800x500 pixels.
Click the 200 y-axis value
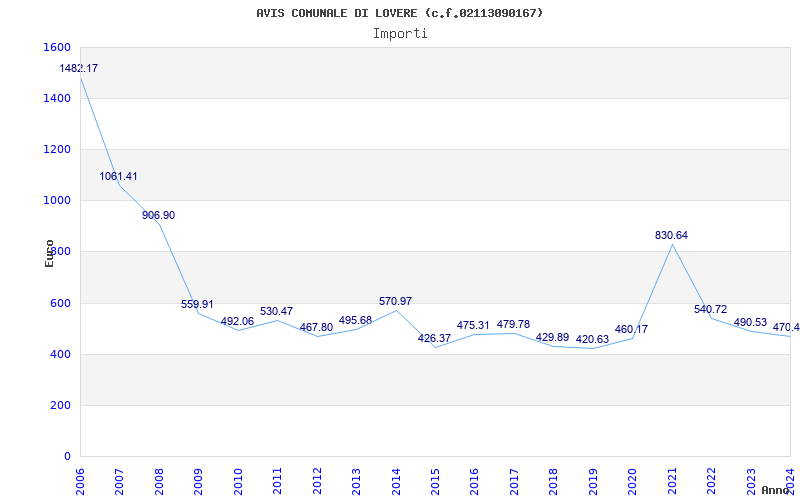coord(61,405)
